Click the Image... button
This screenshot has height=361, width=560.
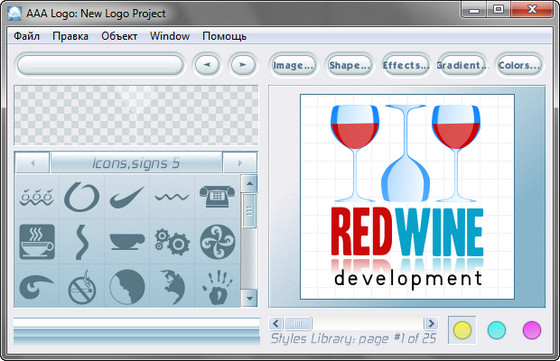[x=293, y=65]
